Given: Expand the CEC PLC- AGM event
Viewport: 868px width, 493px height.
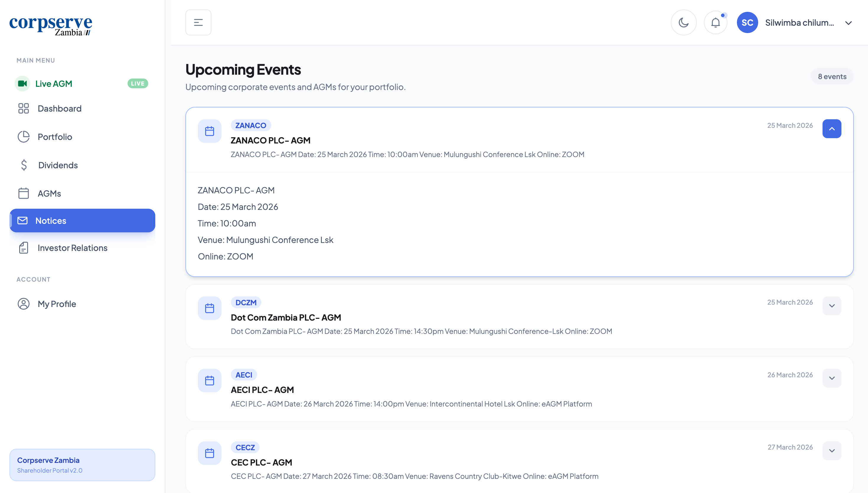Looking at the screenshot, I should coord(832,451).
